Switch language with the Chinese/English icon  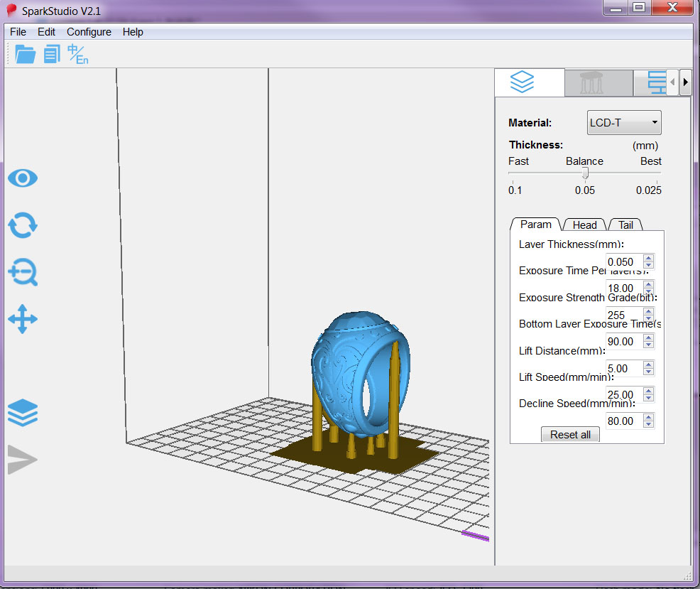pos(77,55)
